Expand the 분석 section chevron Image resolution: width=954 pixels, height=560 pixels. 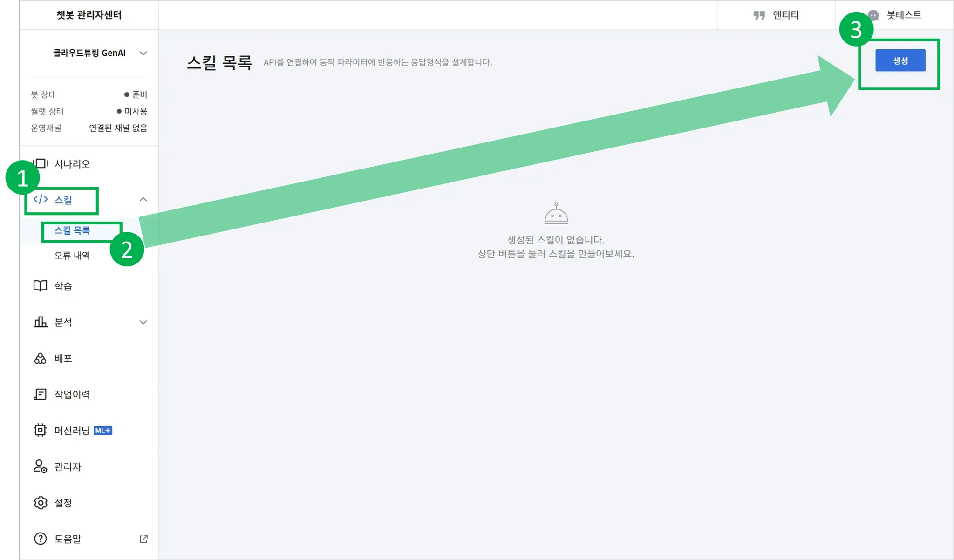[143, 322]
